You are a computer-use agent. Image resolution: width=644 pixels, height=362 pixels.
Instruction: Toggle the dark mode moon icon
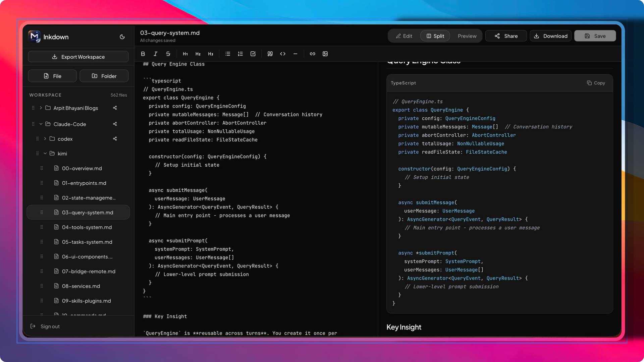tap(122, 37)
